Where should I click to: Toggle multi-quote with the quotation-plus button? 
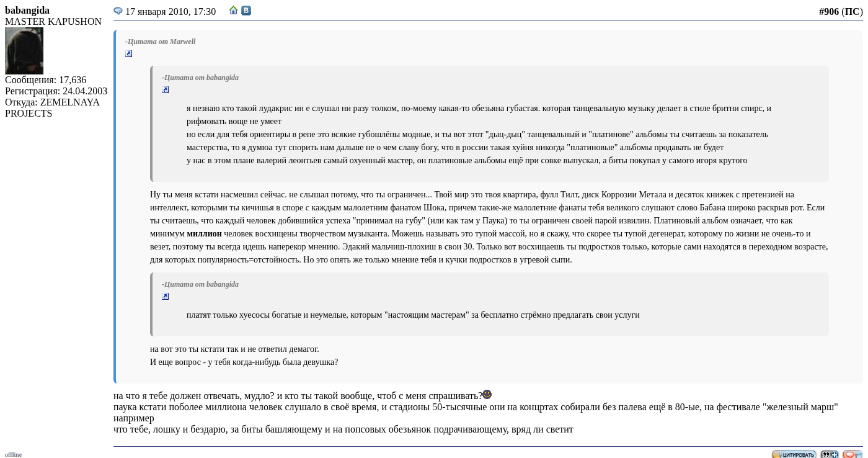pos(829,454)
